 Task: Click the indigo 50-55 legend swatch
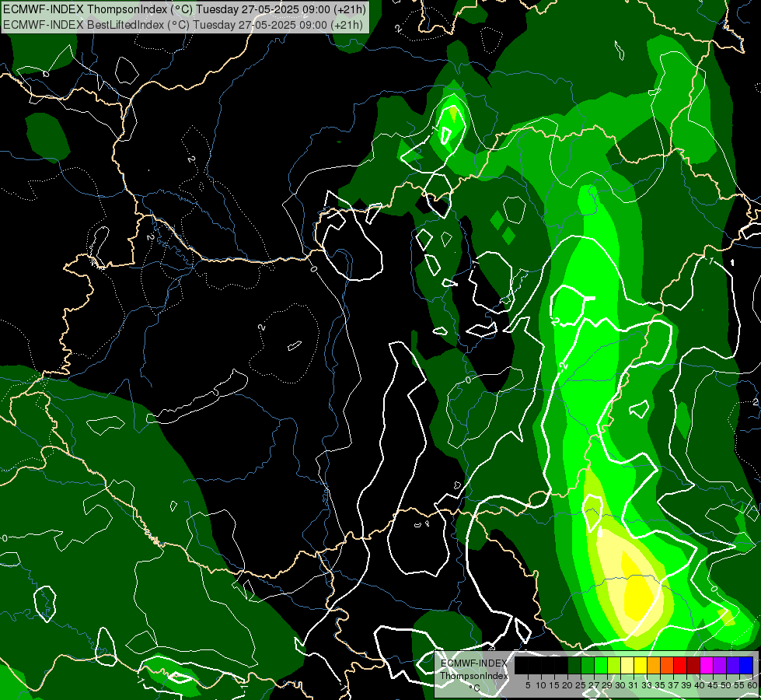click(733, 665)
